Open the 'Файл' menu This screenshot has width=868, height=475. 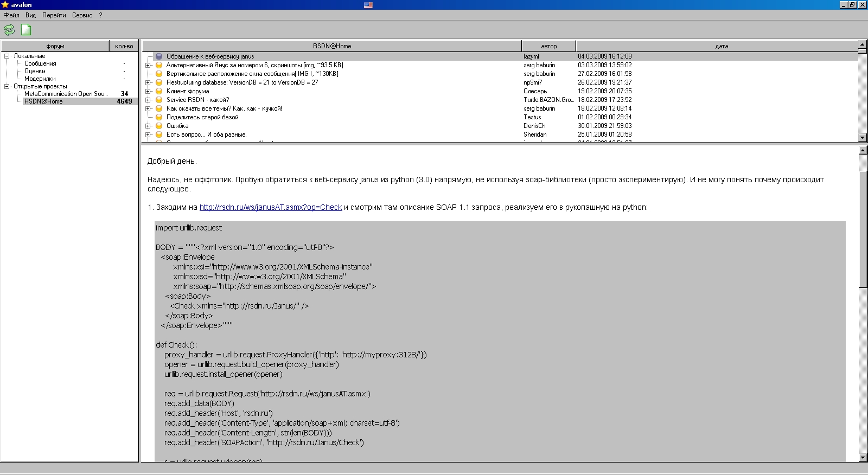click(11, 15)
